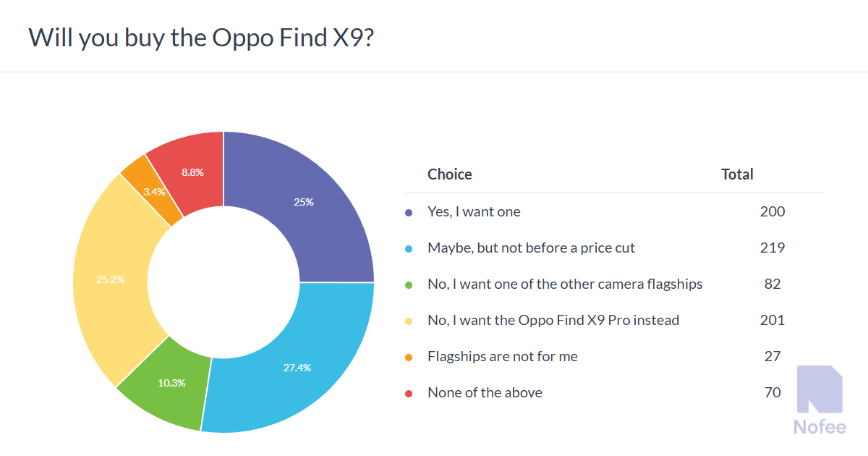Click blue legend dot for Maybe option

pyautogui.click(x=409, y=249)
